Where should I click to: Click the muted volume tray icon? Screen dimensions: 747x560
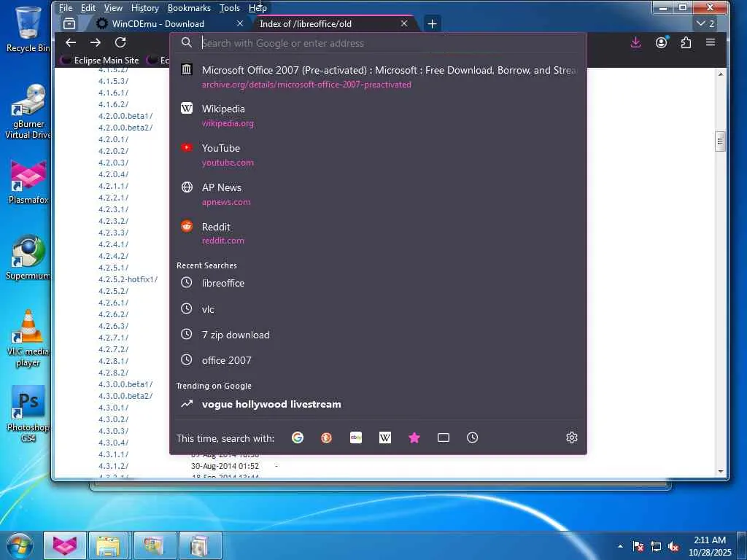click(673, 547)
